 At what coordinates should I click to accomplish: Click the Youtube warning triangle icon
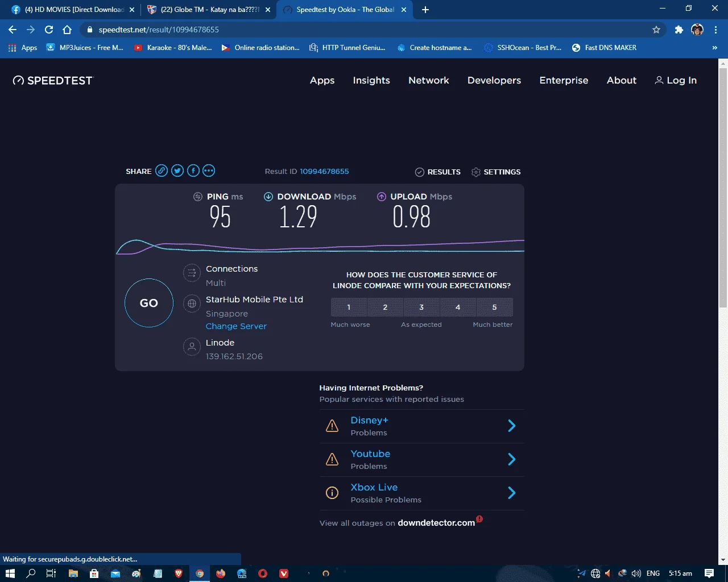(332, 459)
